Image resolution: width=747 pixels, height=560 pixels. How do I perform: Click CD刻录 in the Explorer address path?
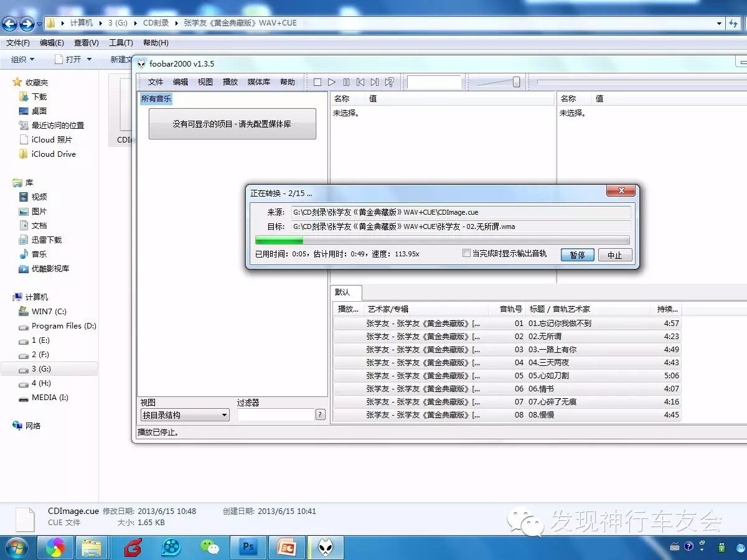[156, 23]
